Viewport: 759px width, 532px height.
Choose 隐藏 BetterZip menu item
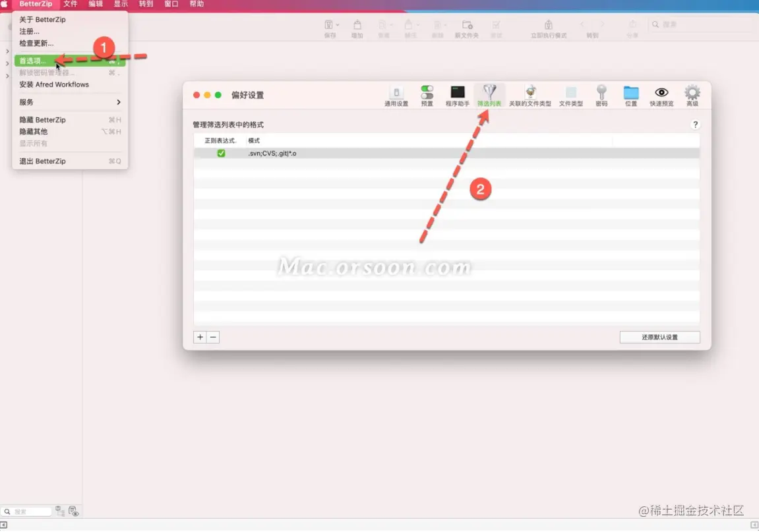(70, 119)
